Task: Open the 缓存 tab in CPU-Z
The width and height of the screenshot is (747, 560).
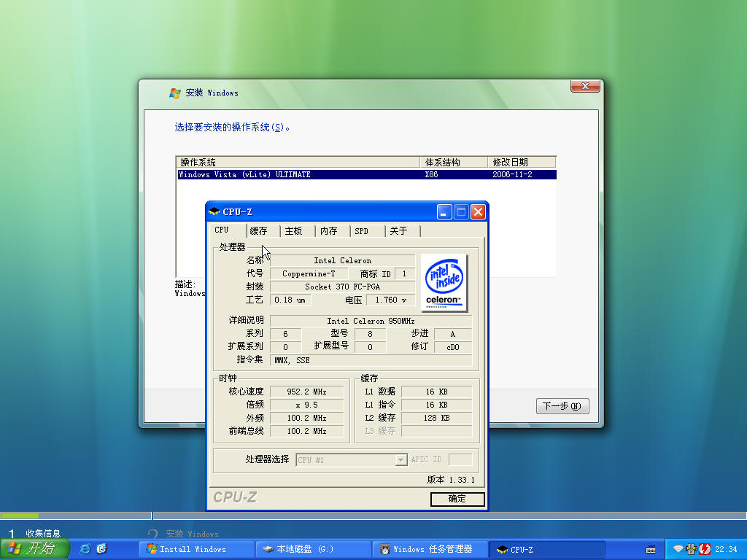Action: point(263,231)
